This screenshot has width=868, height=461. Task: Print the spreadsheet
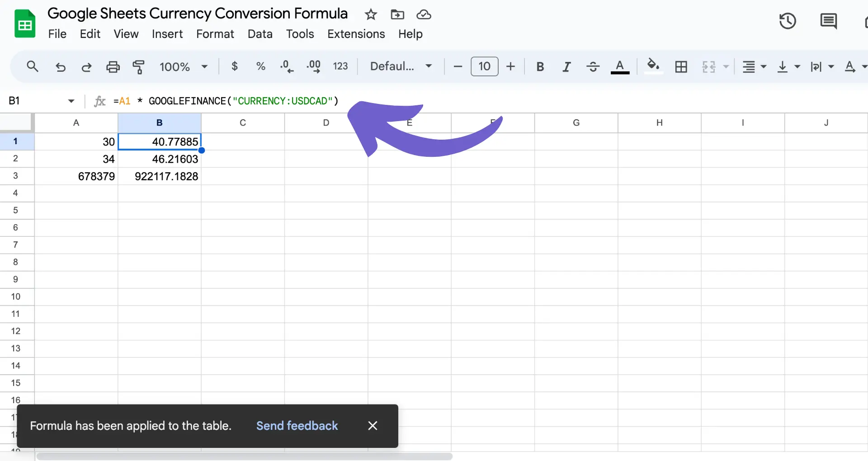click(x=113, y=67)
